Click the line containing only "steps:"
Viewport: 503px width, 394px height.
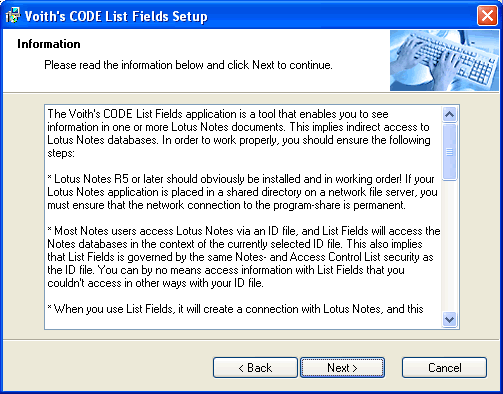(61, 153)
